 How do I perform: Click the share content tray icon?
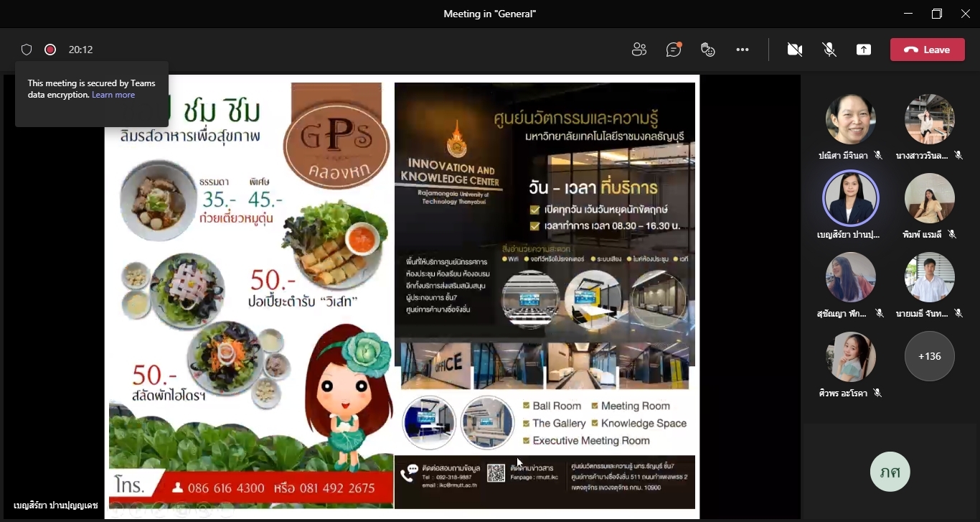(864, 50)
